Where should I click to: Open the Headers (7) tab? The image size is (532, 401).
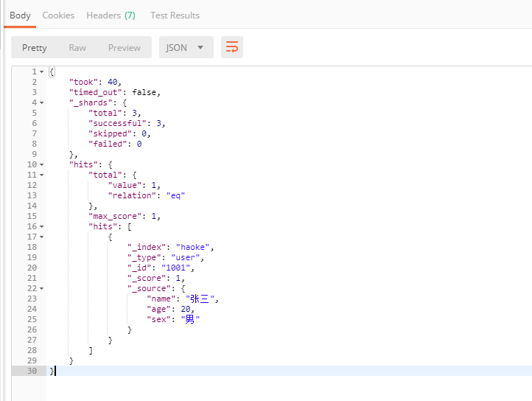tap(111, 15)
